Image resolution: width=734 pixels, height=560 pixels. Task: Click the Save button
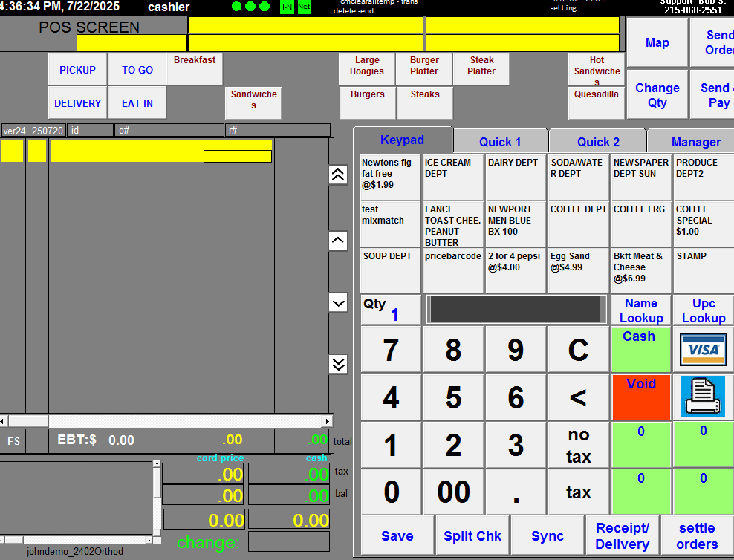coord(397,535)
